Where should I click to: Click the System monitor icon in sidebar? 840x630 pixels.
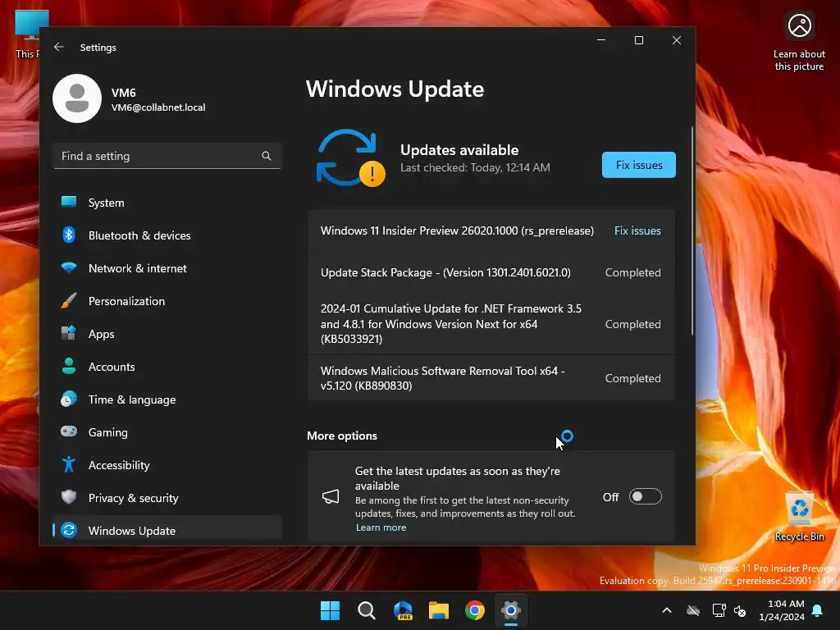[69, 202]
